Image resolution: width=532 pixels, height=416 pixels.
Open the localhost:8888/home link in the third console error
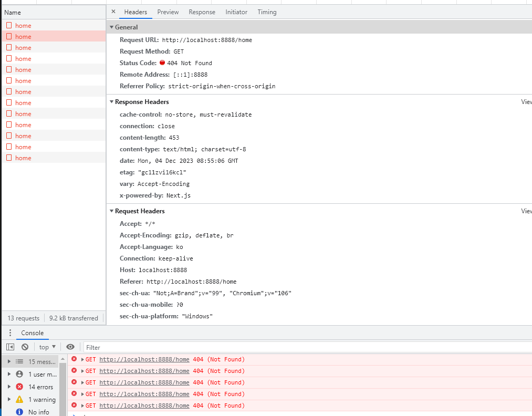point(144,382)
